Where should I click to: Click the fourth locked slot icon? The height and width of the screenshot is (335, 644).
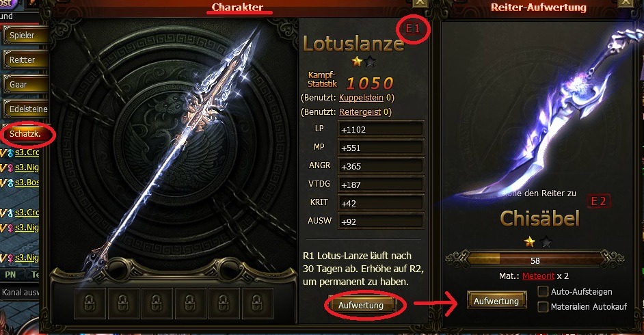point(190,304)
